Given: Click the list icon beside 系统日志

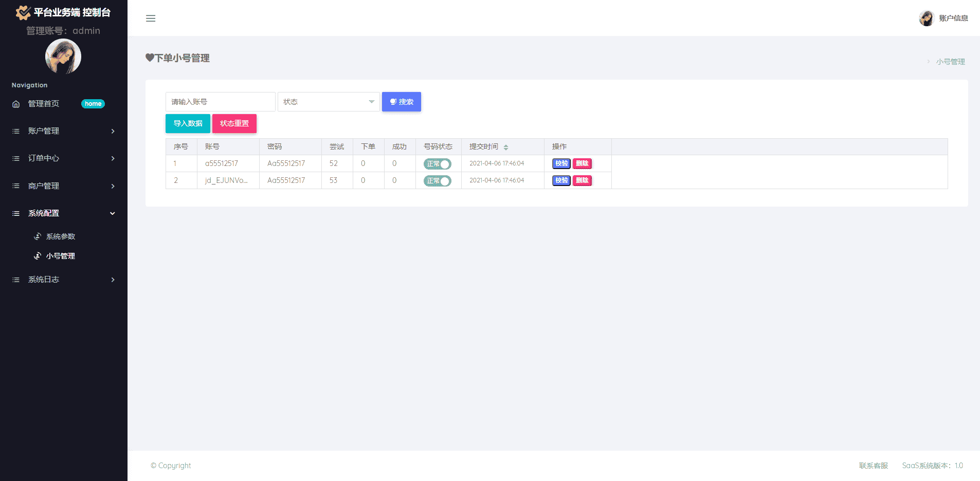Looking at the screenshot, I should click(x=16, y=280).
